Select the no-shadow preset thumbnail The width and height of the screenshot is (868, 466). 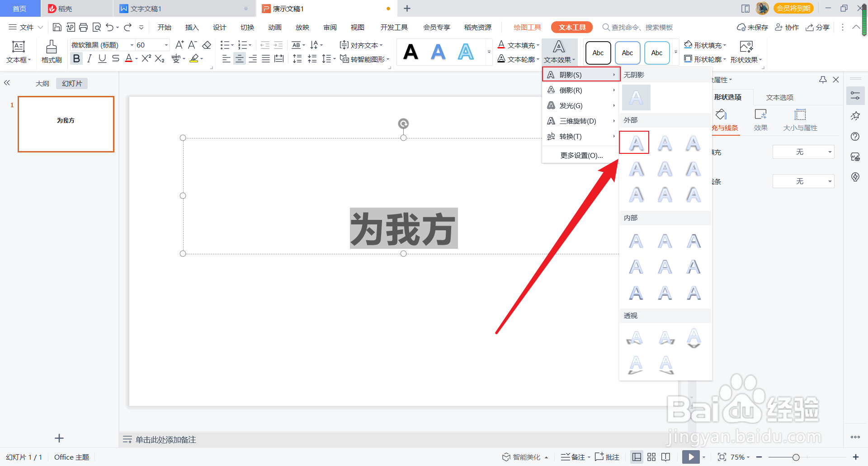click(x=636, y=97)
